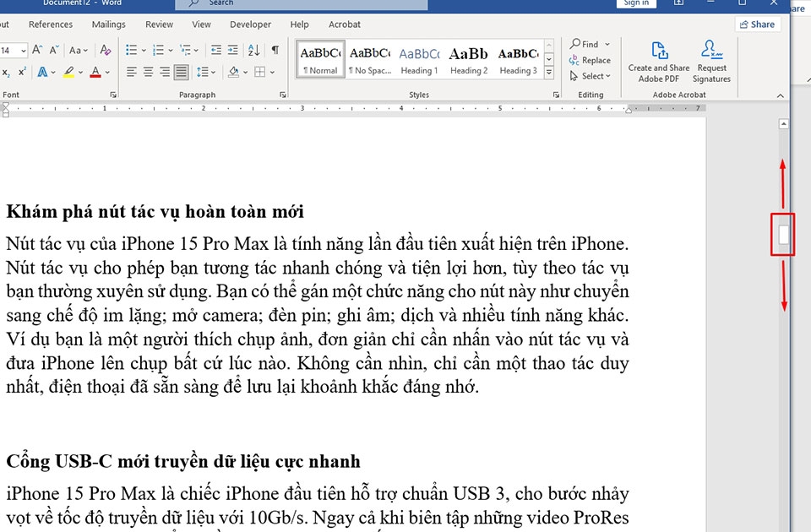This screenshot has height=532, width=811.
Task: Click the Borders icon
Action: [259, 72]
